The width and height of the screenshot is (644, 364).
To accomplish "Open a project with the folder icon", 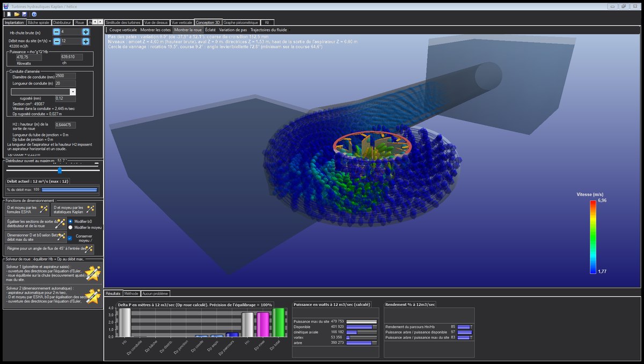I will coord(17,14).
